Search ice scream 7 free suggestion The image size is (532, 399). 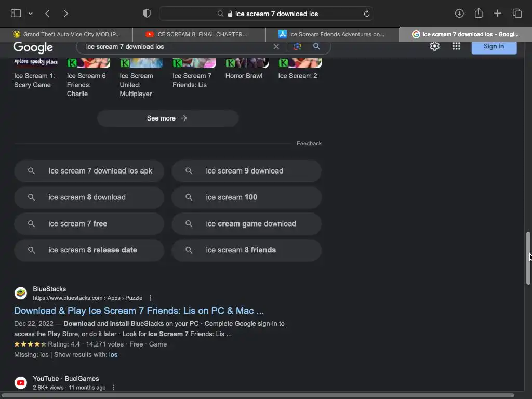(89, 224)
